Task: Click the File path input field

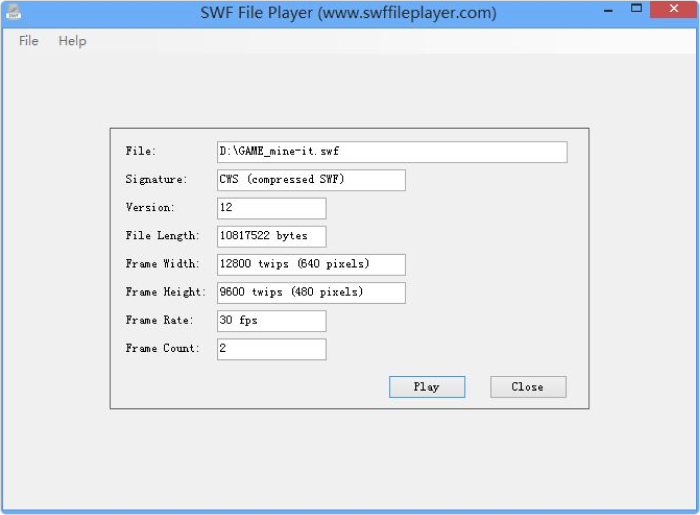Action: click(392, 152)
